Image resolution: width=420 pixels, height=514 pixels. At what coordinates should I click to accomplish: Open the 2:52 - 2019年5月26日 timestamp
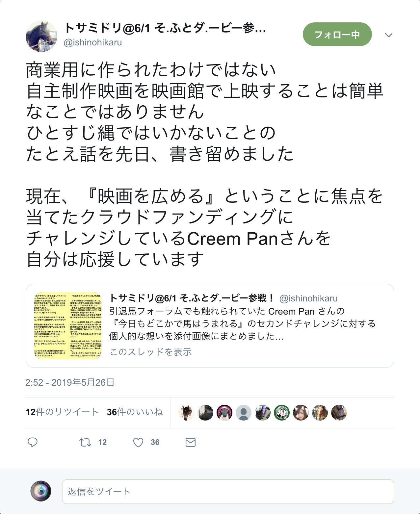pyautogui.click(x=70, y=382)
